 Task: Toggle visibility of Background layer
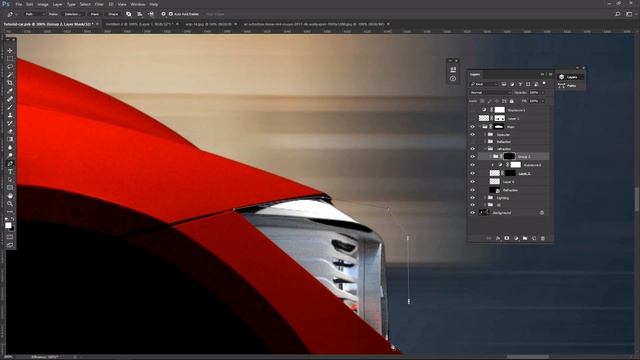[x=473, y=213]
